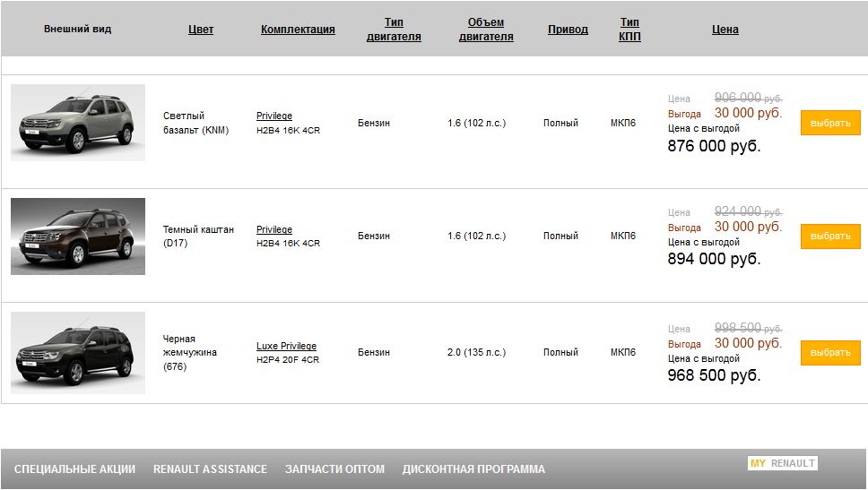868x490 pixels.
Task: Open thumbnail of Темный каштан Duster
Action: [x=78, y=236]
